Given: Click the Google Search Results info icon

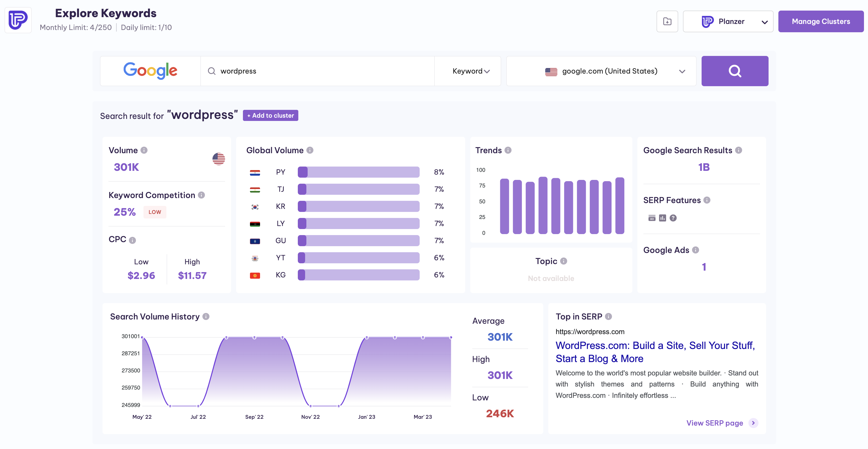Looking at the screenshot, I should pos(738,150).
